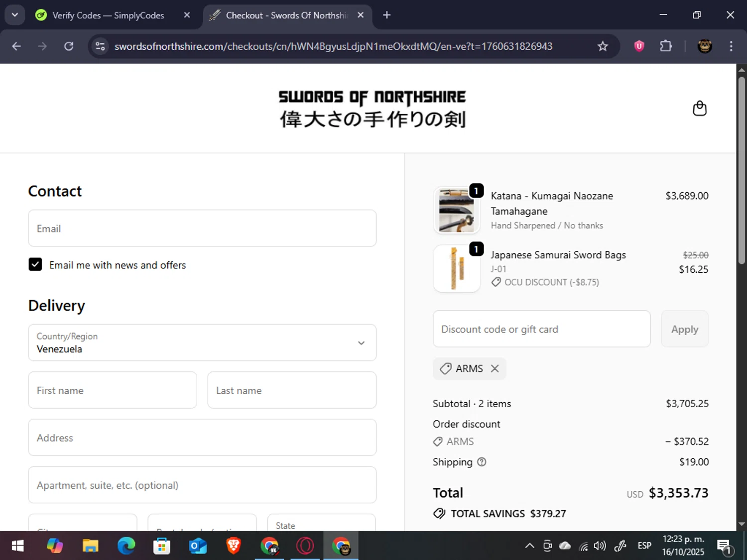Open the Windows Start menu
This screenshot has height=560, width=747.
tap(17, 546)
